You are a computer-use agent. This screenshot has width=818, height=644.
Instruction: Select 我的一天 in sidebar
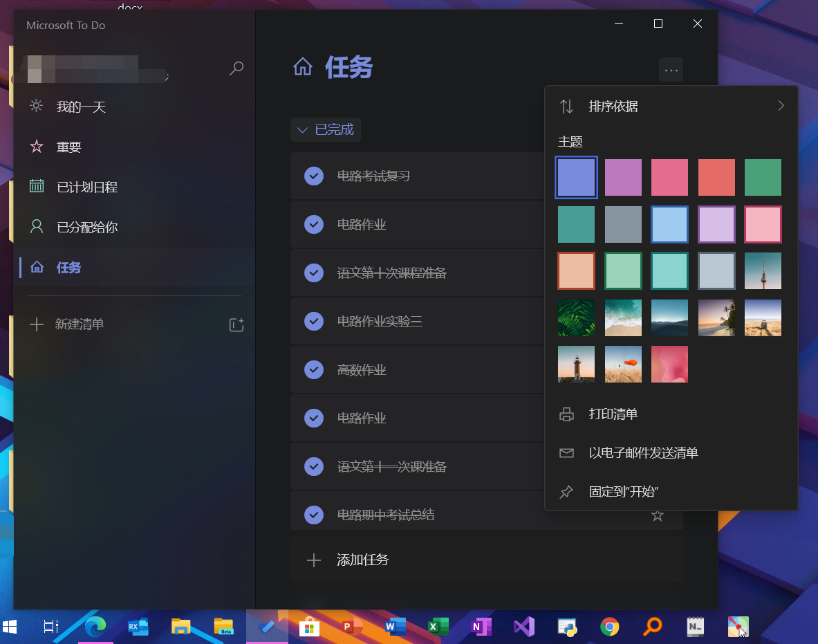point(135,107)
